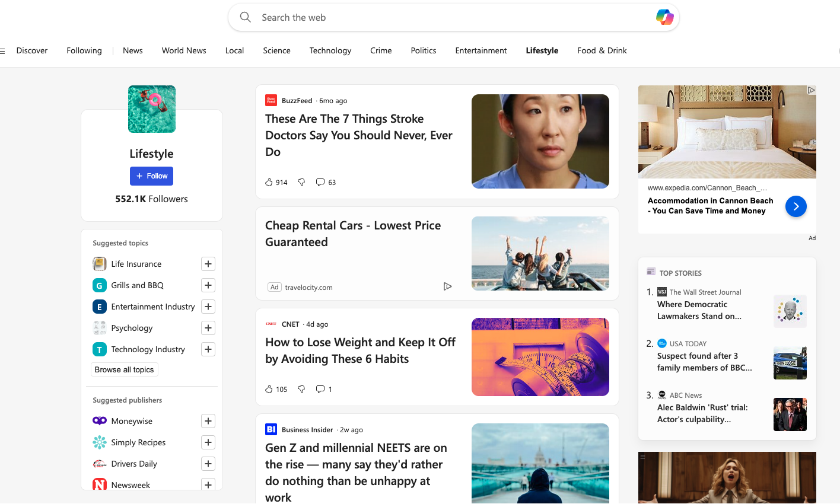Click the Moneywise publisher name
840x504 pixels.
tap(132, 421)
